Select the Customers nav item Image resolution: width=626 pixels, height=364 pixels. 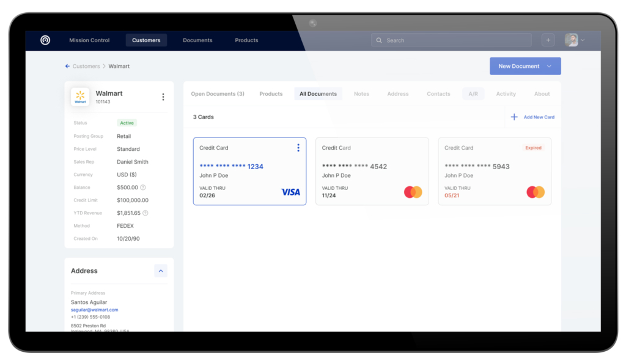146,40
